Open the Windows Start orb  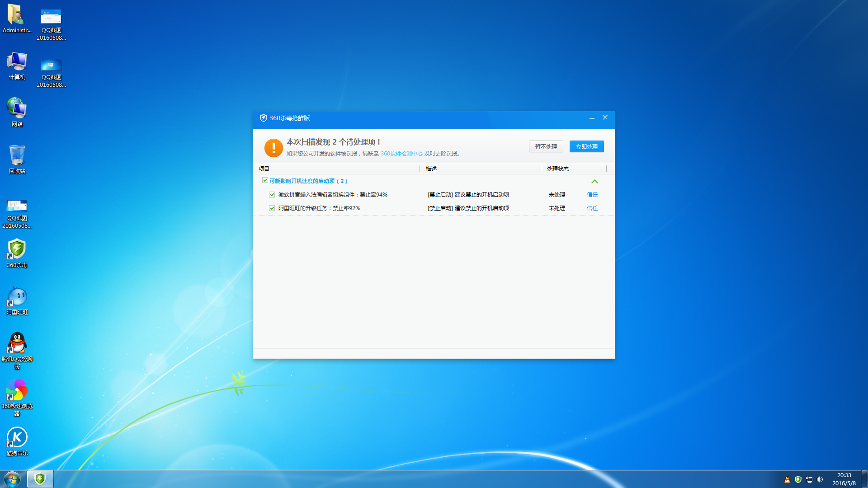[x=12, y=479]
